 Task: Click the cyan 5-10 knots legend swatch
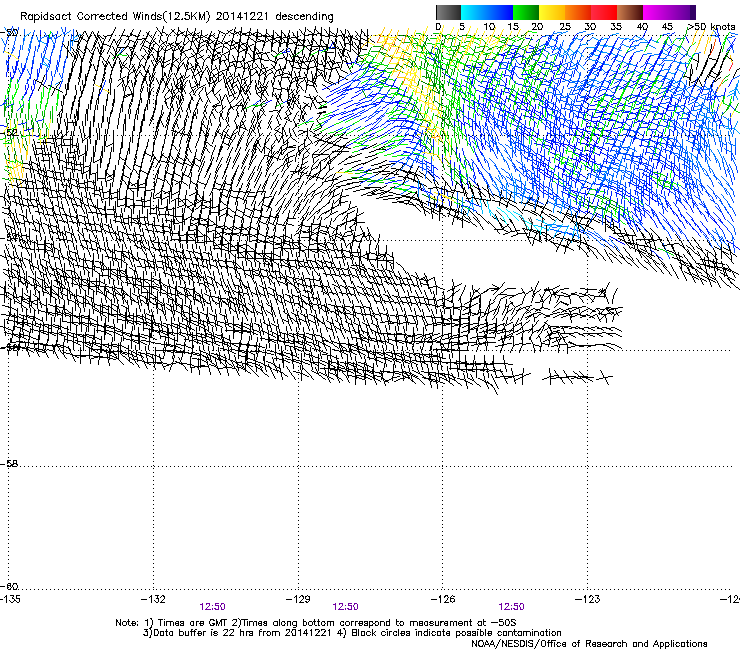pos(474,12)
